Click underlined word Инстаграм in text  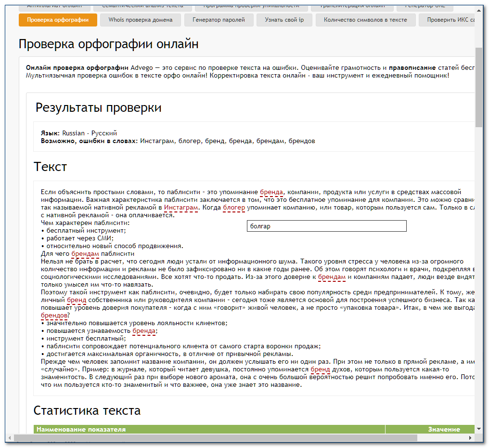(181, 208)
